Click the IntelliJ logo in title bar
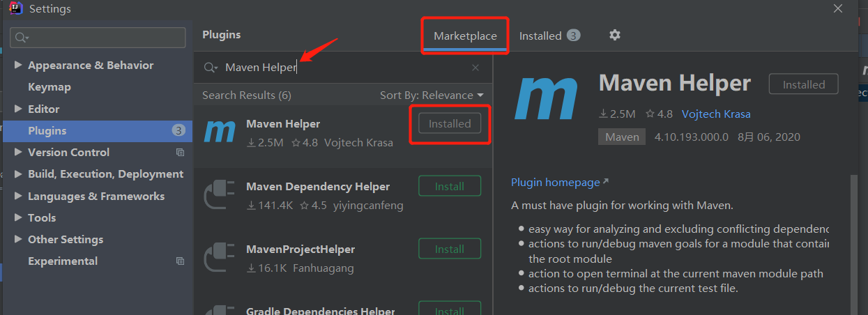The height and width of the screenshot is (315, 868). (15, 9)
